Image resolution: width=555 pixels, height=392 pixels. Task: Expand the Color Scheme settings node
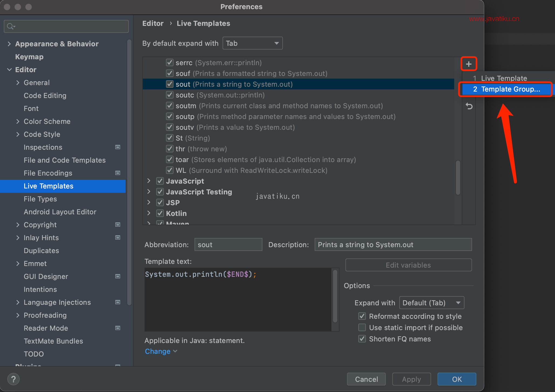tap(18, 121)
